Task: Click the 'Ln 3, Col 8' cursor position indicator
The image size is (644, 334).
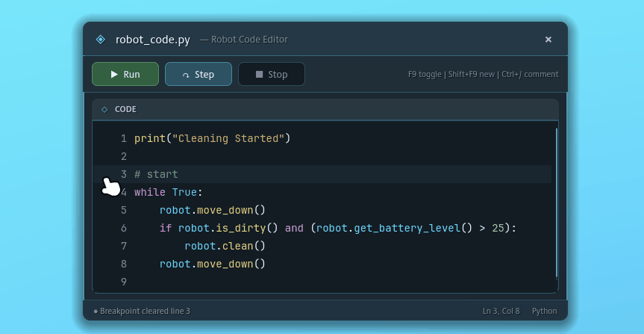Action: point(501,311)
